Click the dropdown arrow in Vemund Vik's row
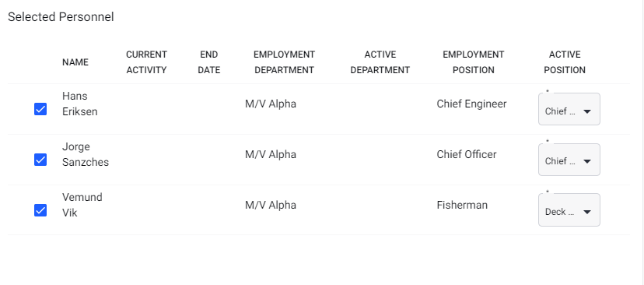The width and height of the screenshot is (644, 285). [x=587, y=213]
